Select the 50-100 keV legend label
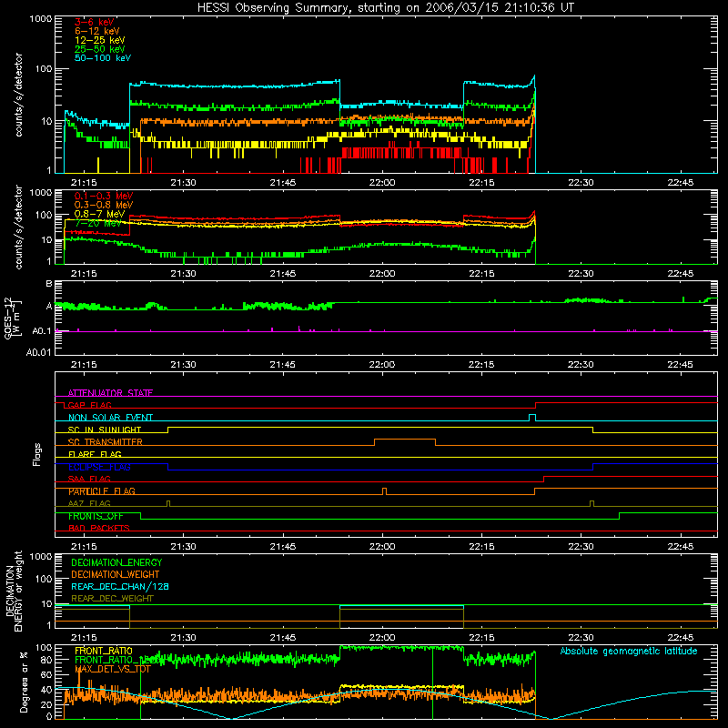 pyautogui.click(x=103, y=58)
